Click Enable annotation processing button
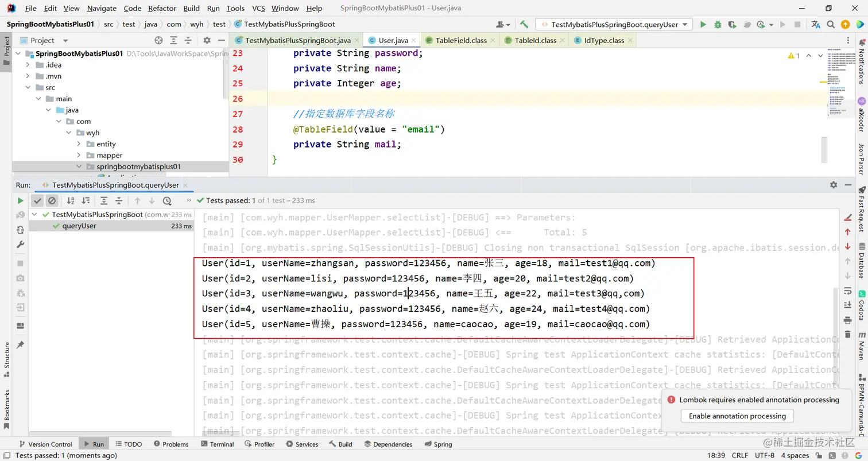 (x=737, y=416)
